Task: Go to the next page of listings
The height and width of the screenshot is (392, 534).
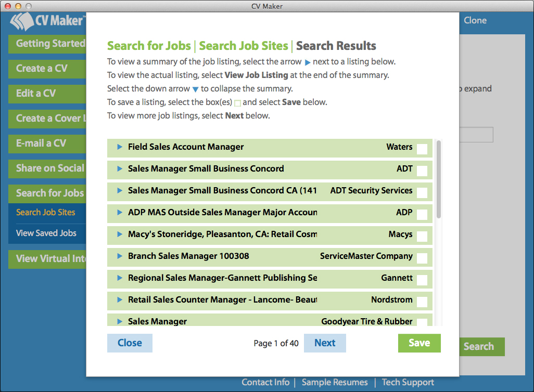Action: (x=325, y=343)
